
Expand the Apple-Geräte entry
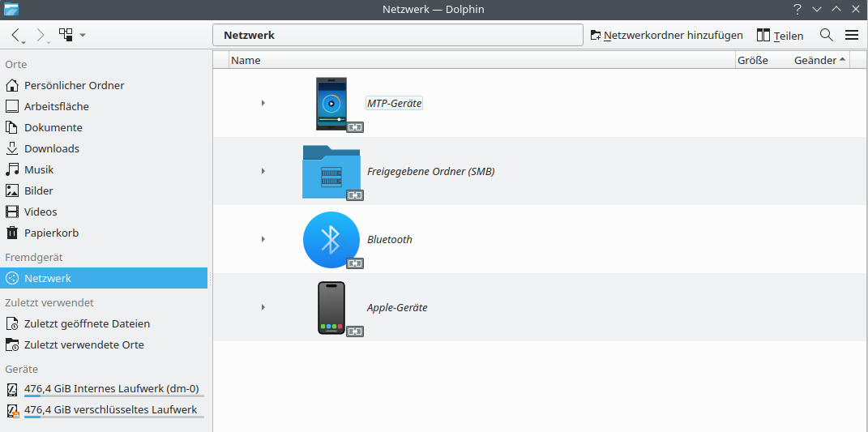tap(263, 307)
